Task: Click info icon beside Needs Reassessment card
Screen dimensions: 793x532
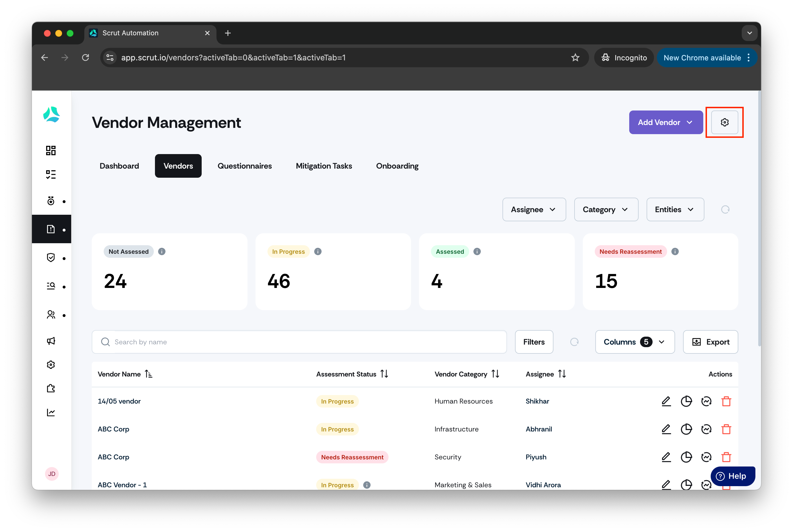Action: (x=675, y=251)
